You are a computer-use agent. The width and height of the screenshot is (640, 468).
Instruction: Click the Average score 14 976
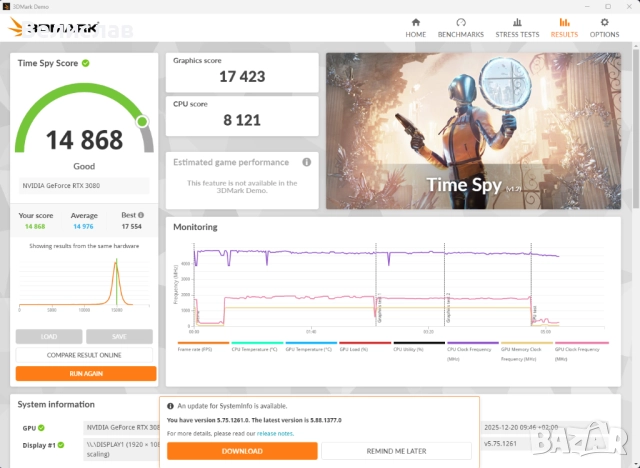[83, 226]
